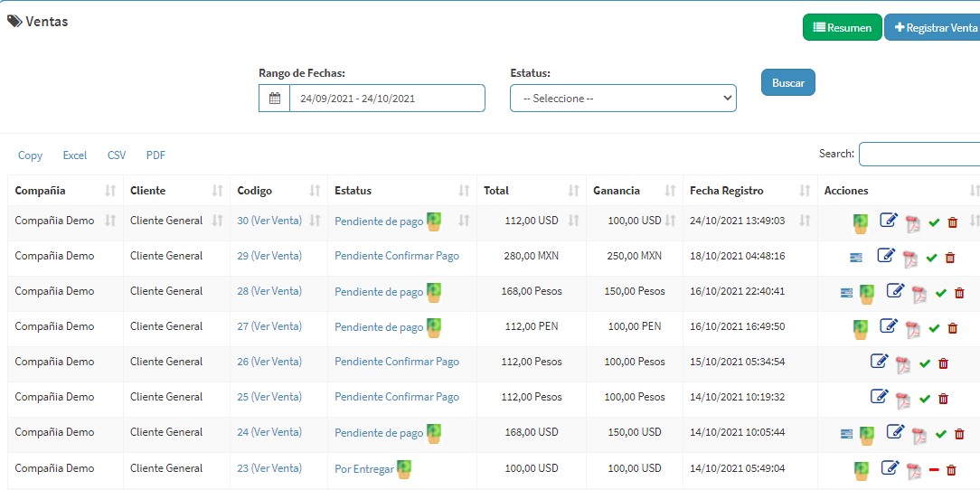Delete sale 23 with trash icon
This screenshot has height=490, width=980.
point(951,470)
